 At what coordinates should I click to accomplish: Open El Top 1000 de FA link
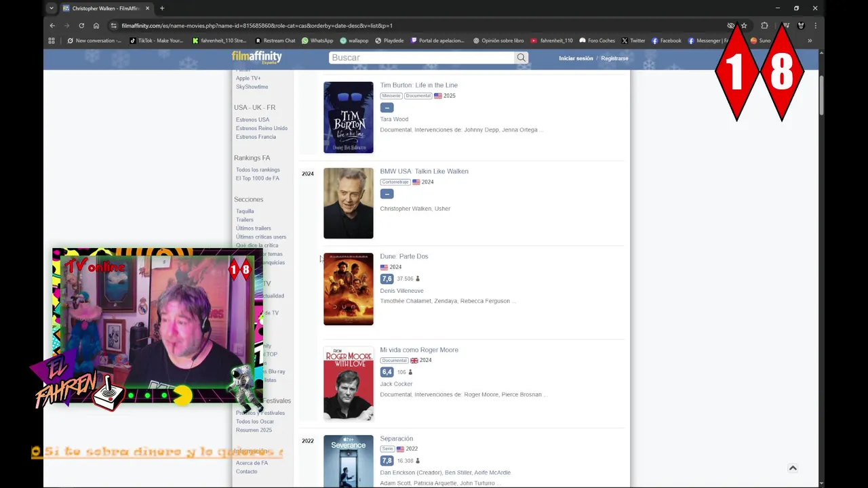[257, 178]
